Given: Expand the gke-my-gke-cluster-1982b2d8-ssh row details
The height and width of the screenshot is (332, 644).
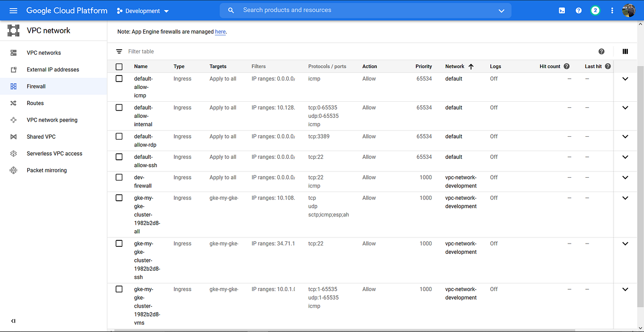Looking at the screenshot, I should (625, 244).
